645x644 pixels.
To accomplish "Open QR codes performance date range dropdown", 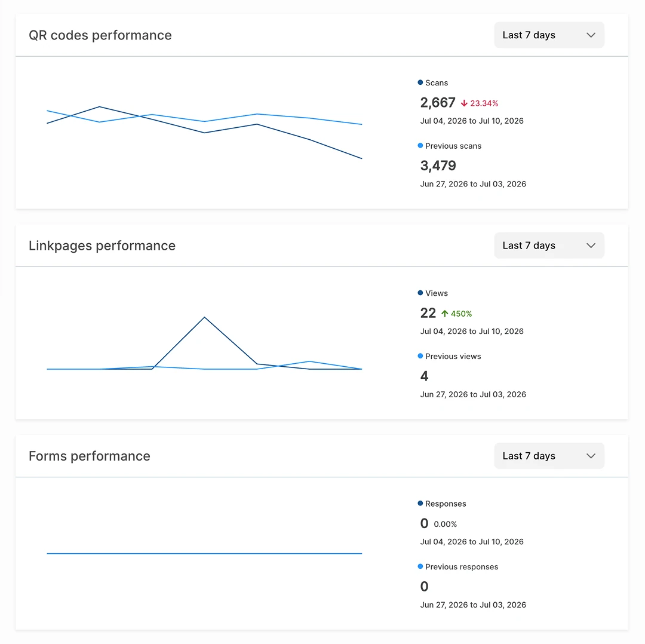I will (x=549, y=35).
